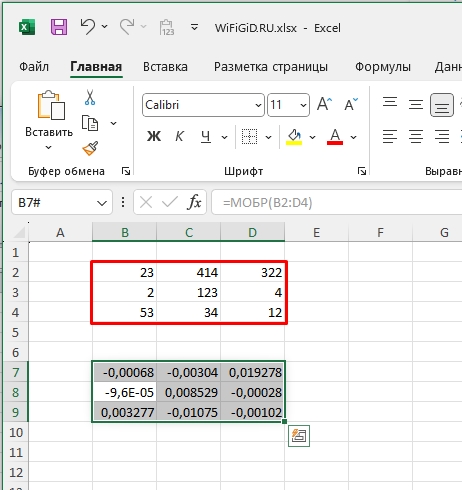Align text to the middle vertically

[416, 105]
